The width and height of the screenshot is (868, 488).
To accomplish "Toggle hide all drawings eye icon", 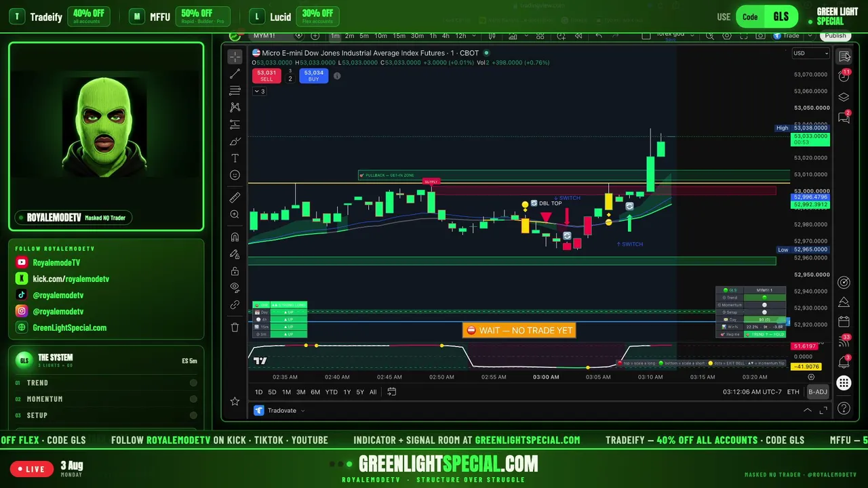I will point(235,287).
